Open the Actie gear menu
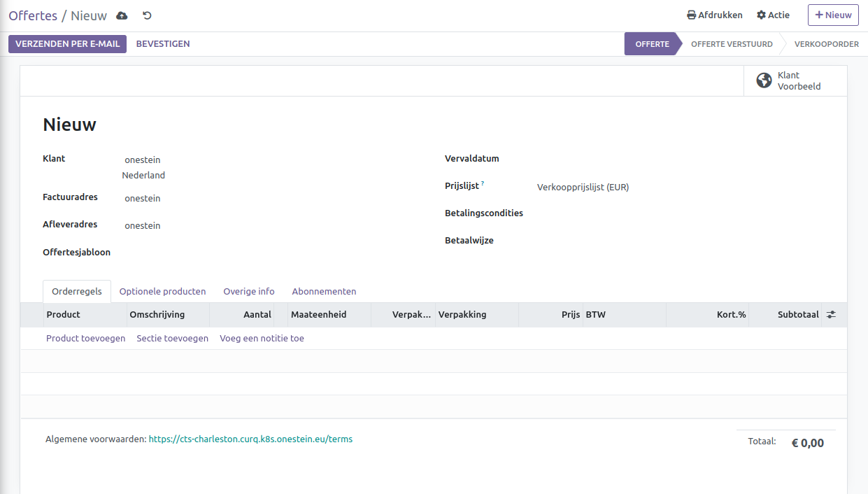The height and width of the screenshot is (494, 868). [773, 15]
